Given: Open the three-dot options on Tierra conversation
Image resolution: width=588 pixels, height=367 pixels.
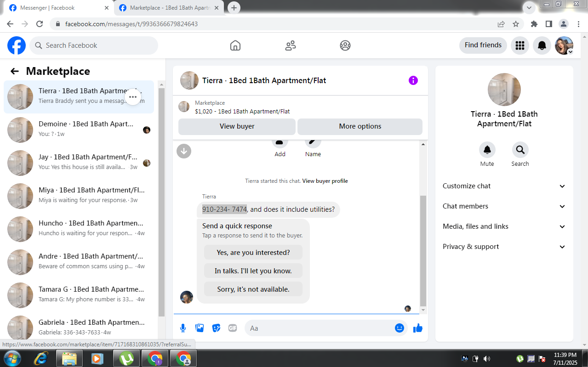Looking at the screenshot, I should point(133,97).
